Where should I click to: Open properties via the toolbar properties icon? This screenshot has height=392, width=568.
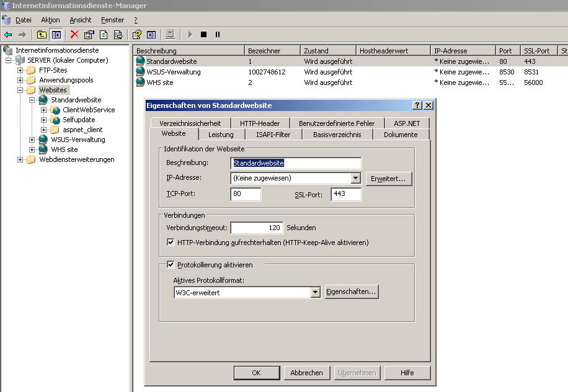click(x=89, y=35)
